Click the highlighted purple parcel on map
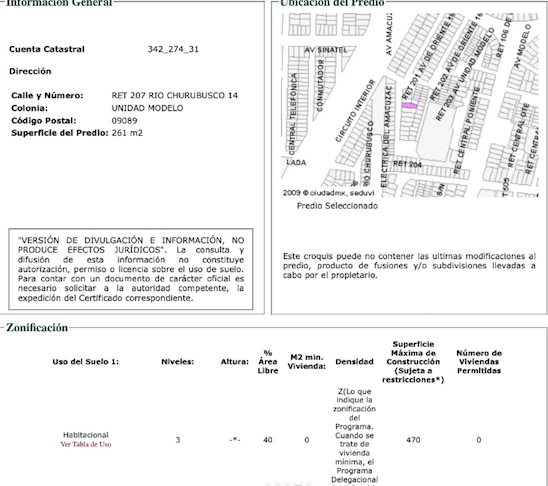Image resolution: width=548 pixels, height=486 pixels. pos(410,106)
